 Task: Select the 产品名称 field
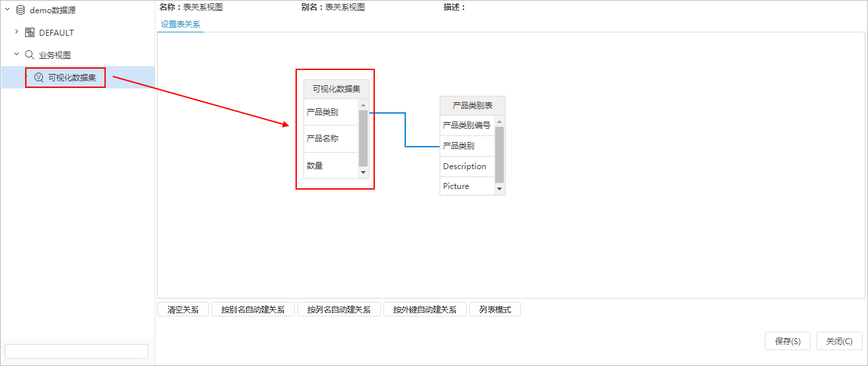coord(331,139)
